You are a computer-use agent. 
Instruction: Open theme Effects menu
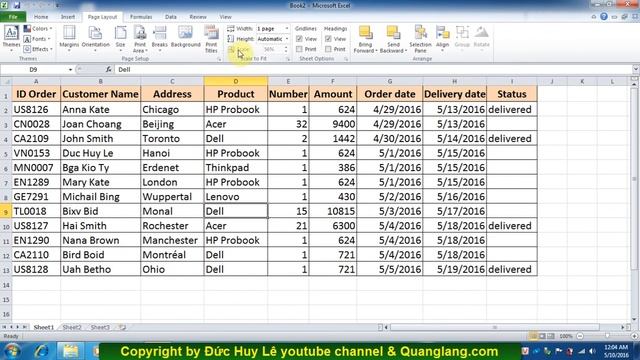pyautogui.click(x=38, y=49)
